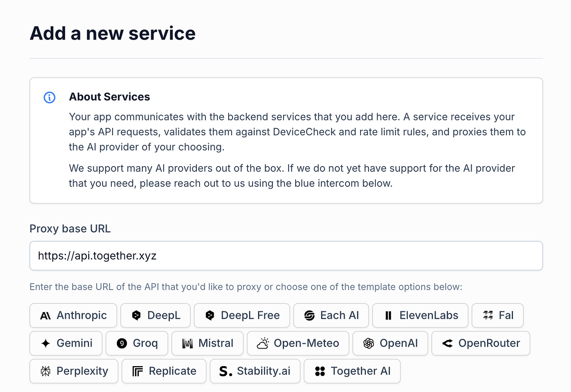Choose the DeepL template label
The width and height of the screenshot is (571, 392).
[164, 315]
